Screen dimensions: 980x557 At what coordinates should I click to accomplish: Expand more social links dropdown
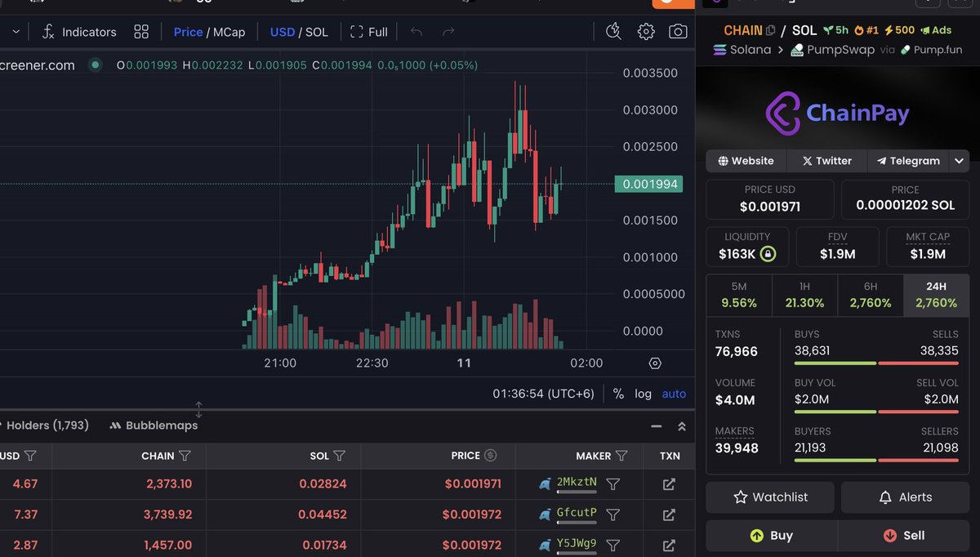coord(960,161)
